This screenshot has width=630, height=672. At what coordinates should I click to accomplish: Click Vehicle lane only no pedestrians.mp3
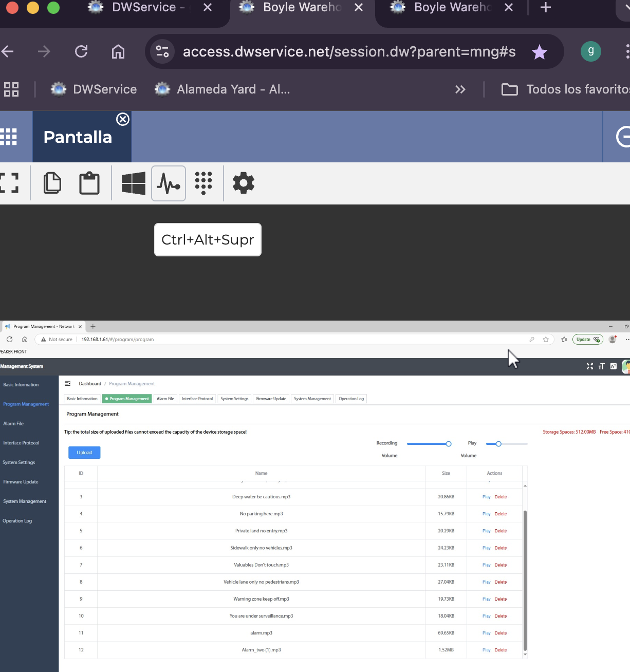(261, 582)
